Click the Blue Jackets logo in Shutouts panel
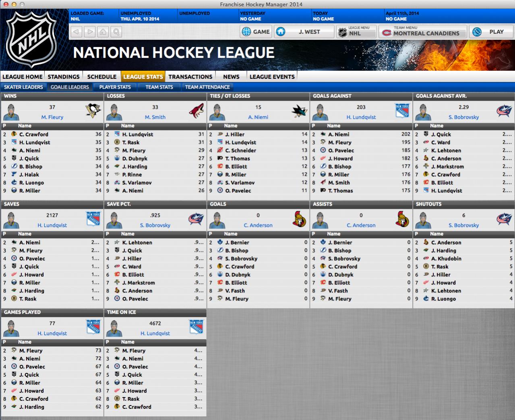Viewport: 515px width, 420px height. pyautogui.click(x=504, y=219)
